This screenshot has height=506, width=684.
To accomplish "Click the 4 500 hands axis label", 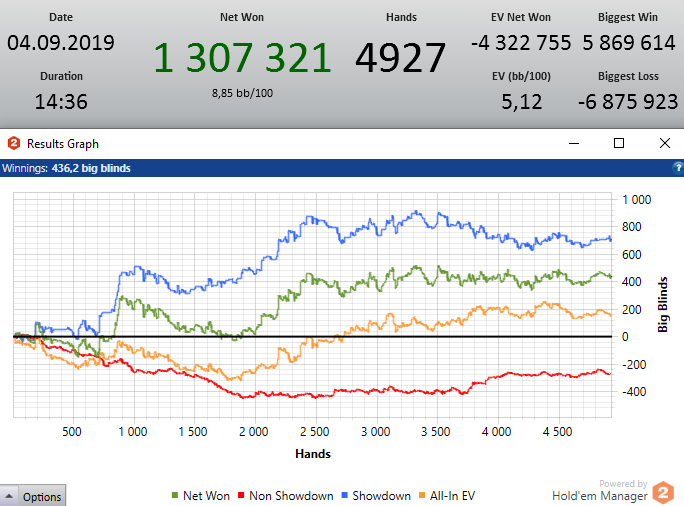I will 557,432.
